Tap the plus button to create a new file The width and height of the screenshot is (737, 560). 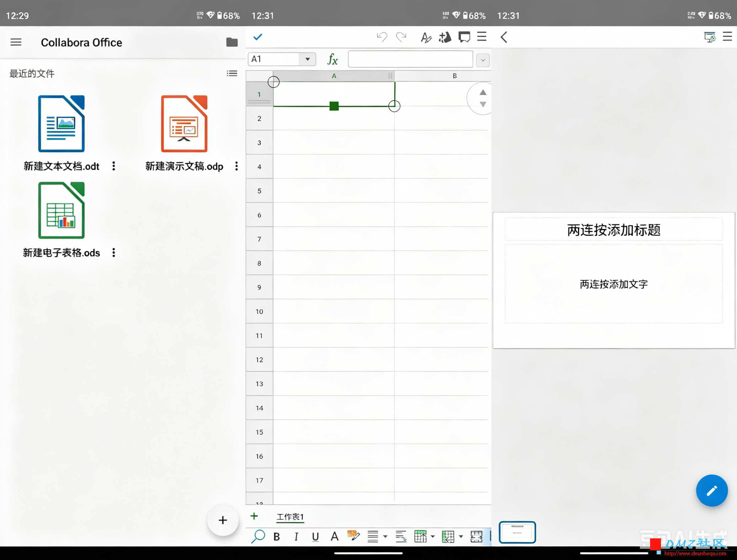tap(223, 520)
